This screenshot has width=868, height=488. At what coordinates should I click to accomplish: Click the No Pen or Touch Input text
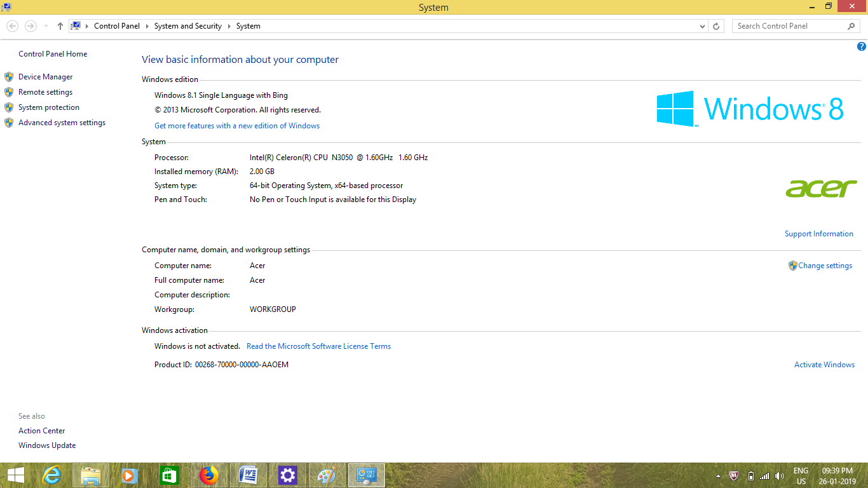(x=333, y=200)
